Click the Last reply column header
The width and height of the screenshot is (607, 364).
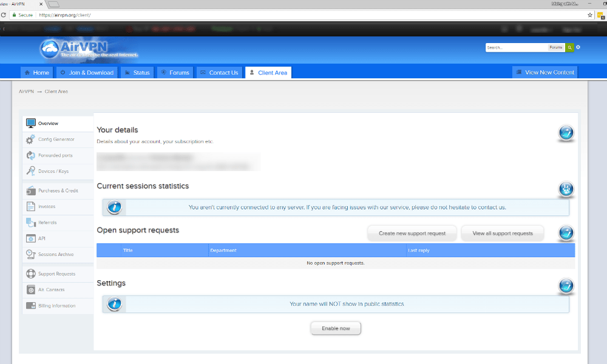[419, 251]
